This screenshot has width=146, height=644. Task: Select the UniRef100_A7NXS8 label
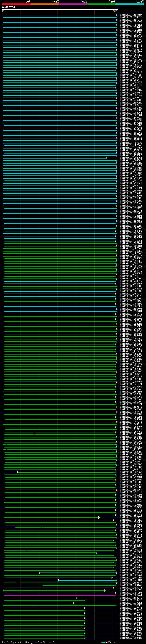tap(131, 63)
